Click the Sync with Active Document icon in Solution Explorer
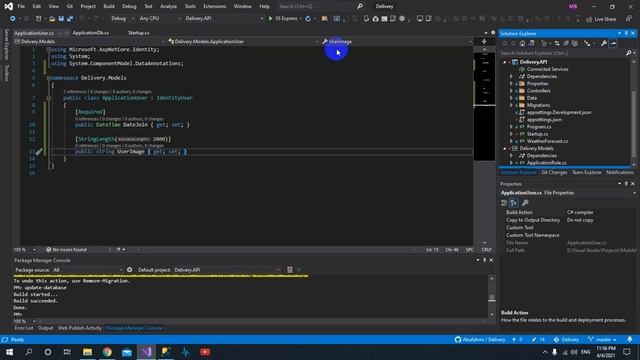The width and height of the screenshot is (640, 360). point(557,43)
